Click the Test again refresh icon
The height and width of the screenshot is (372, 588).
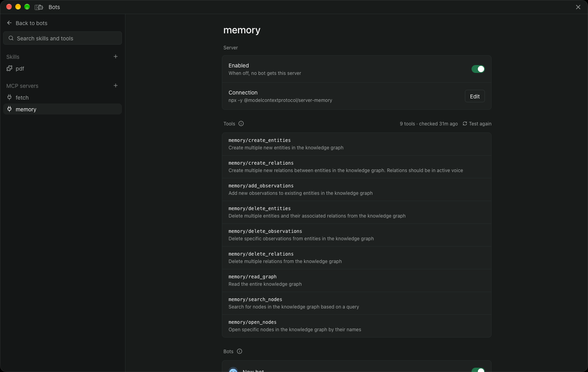pyautogui.click(x=465, y=123)
